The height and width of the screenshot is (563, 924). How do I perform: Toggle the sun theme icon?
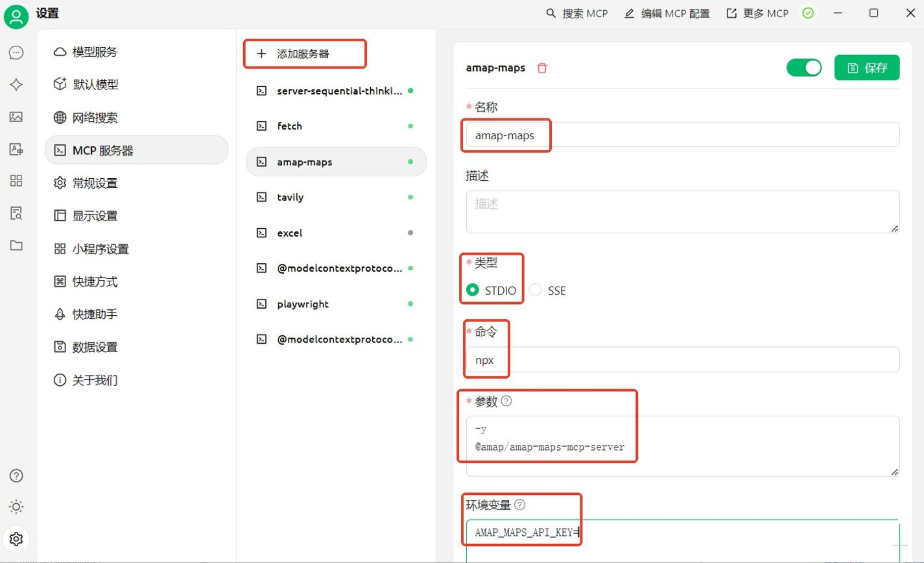tap(16, 506)
